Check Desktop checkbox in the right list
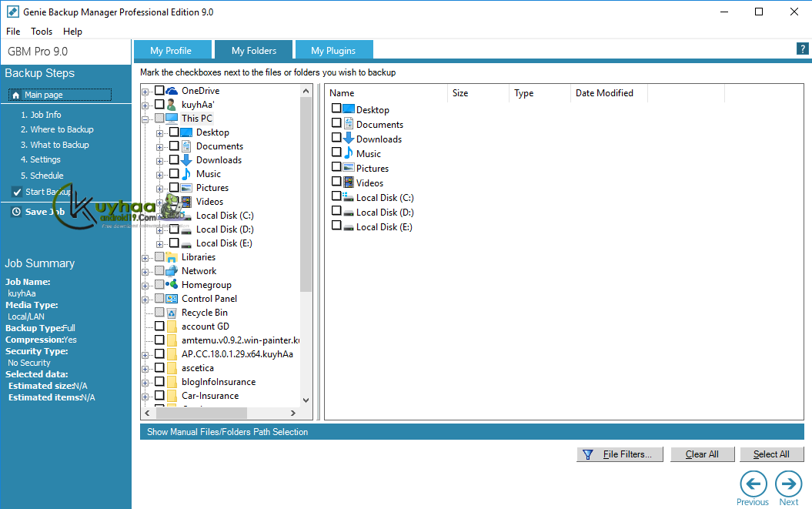812x509 pixels. [x=336, y=108]
